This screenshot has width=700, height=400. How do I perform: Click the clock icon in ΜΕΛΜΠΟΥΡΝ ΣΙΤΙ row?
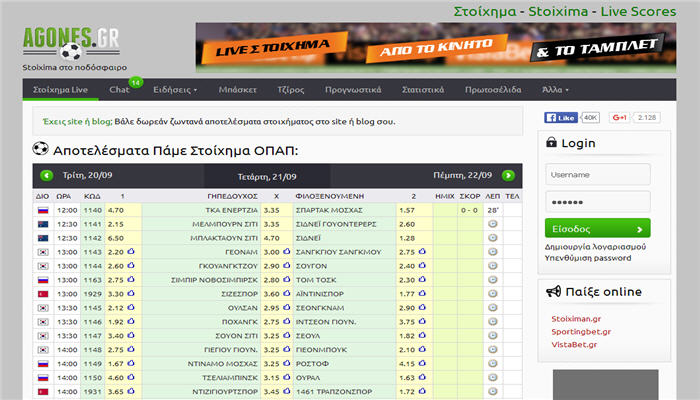point(492,224)
